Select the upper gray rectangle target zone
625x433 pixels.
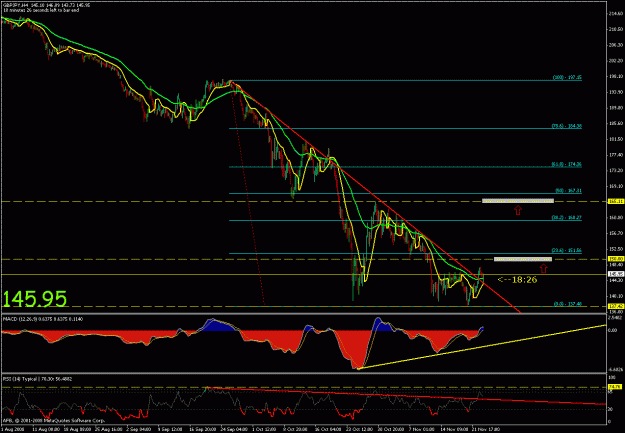click(x=518, y=201)
